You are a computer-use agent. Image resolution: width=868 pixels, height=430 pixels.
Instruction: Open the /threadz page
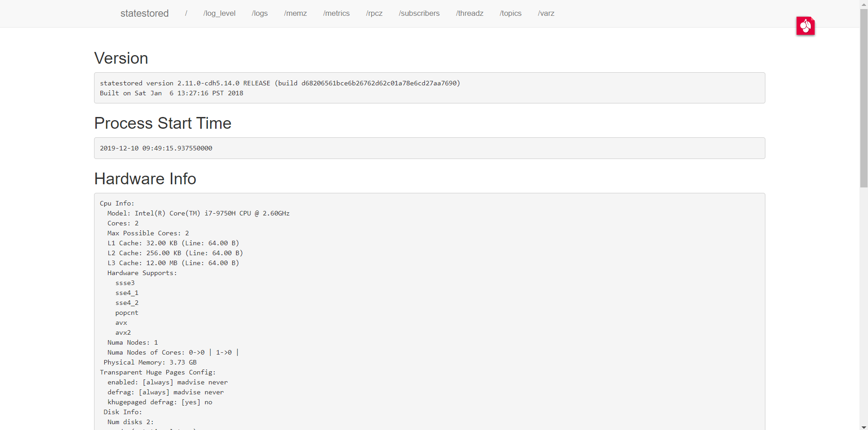tap(470, 14)
